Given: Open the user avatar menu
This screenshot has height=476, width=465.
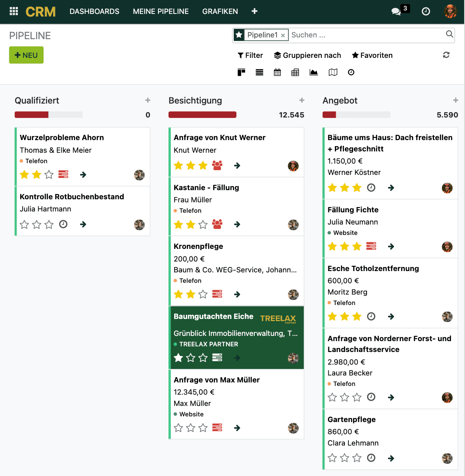Looking at the screenshot, I should [x=450, y=12].
